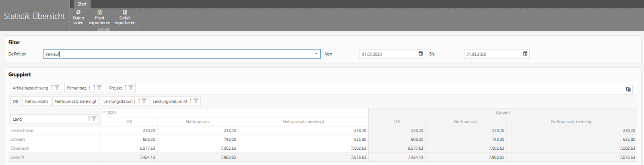Select the Land row field chip
The height and width of the screenshot is (165, 644).
coord(54,119)
